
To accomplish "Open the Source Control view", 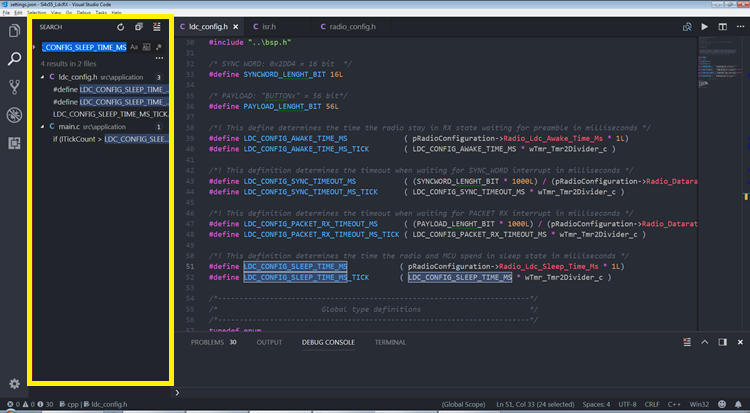I will tap(15, 87).
